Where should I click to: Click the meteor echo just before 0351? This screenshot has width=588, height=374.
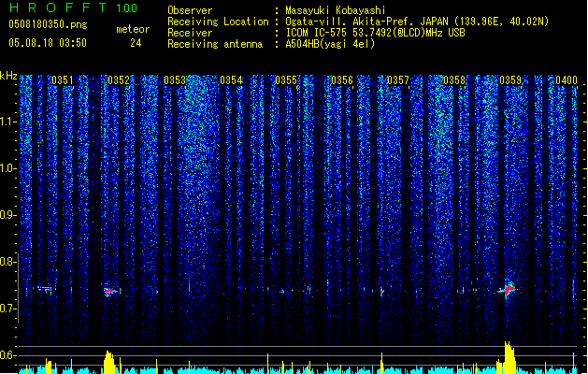pyautogui.click(x=46, y=289)
